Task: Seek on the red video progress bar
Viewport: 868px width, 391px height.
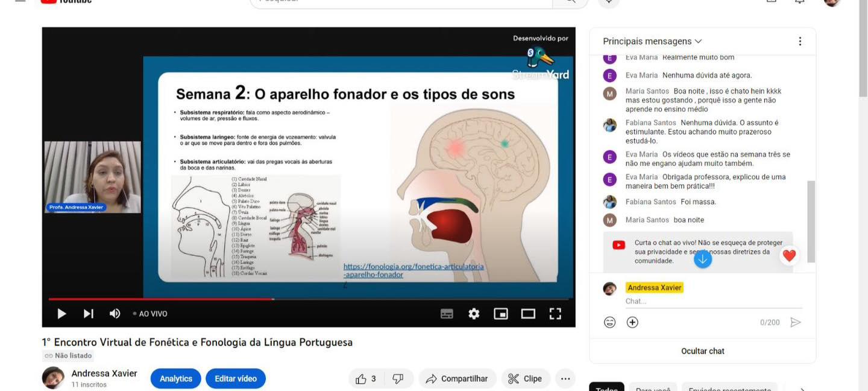Action: coord(308,299)
